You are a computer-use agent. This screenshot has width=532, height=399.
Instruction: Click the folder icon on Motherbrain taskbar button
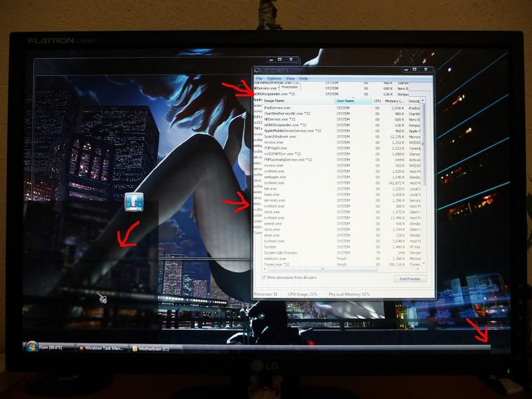(135, 348)
